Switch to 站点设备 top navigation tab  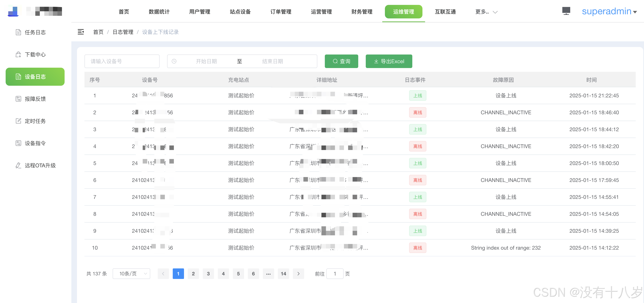240,12
